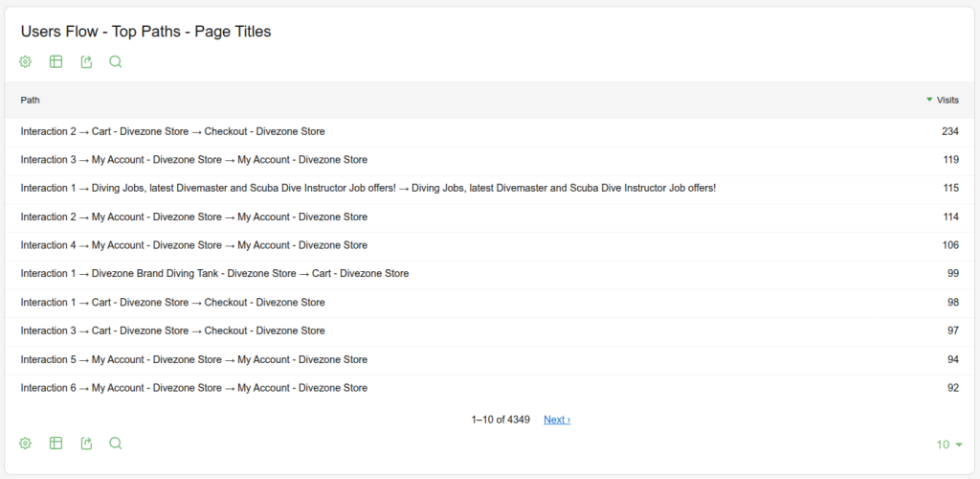Image resolution: width=980 pixels, height=479 pixels.
Task: Click the visits value 92
Action: tap(953, 388)
